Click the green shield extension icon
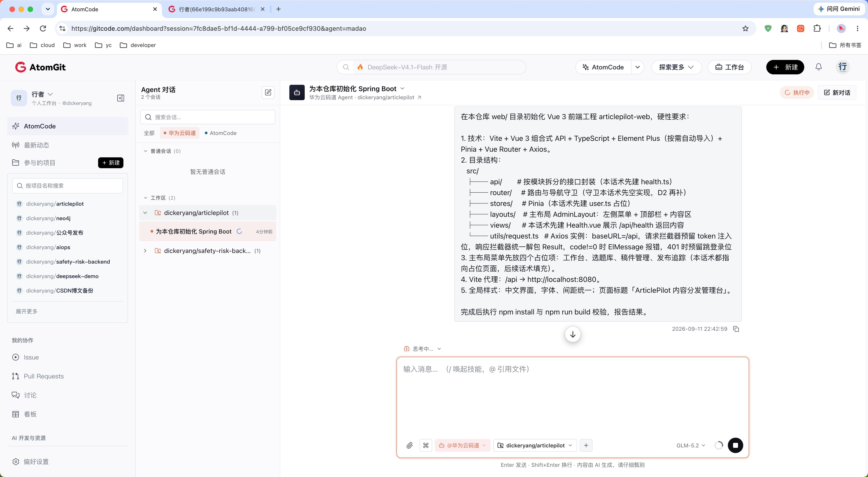This screenshot has width=868, height=477. (768, 29)
